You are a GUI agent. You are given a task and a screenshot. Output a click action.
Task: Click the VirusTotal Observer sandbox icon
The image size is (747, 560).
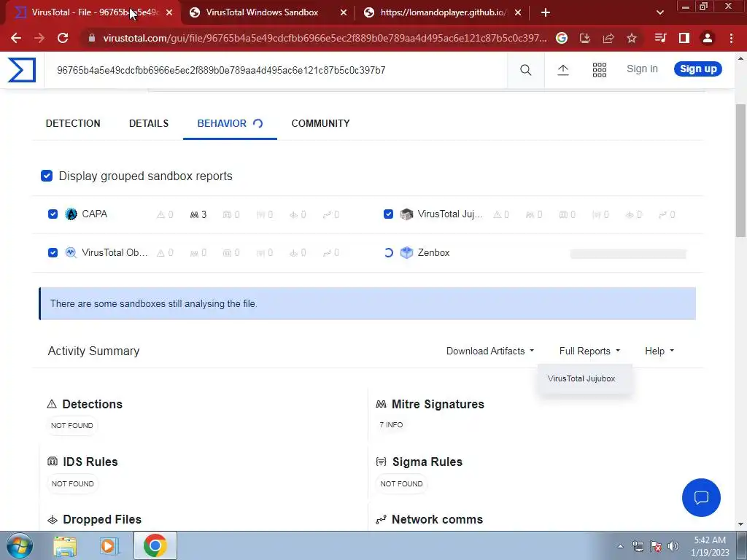(x=71, y=252)
